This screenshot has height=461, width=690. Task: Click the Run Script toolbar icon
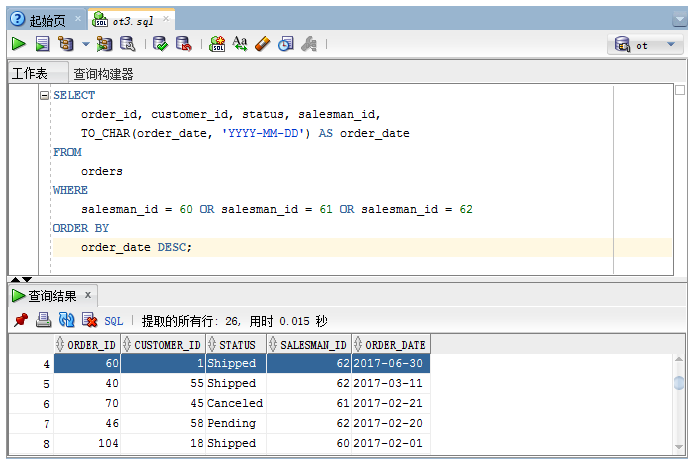[x=42, y=44]
